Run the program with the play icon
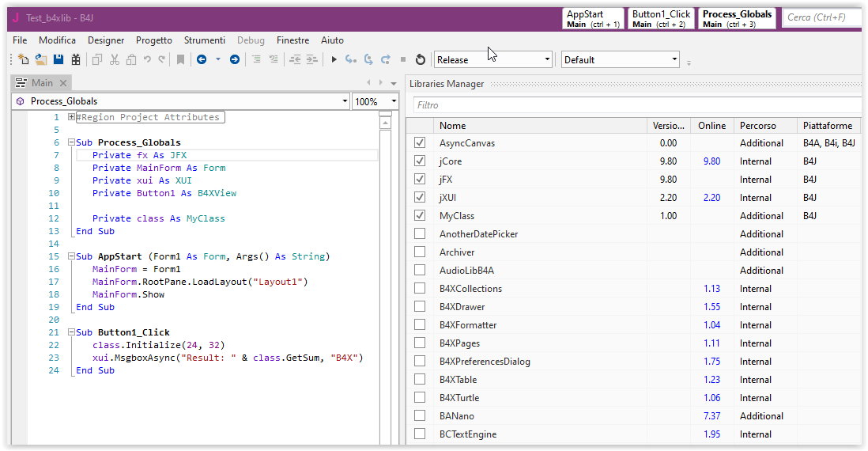The image size is (868, 451). click(334, 59)
